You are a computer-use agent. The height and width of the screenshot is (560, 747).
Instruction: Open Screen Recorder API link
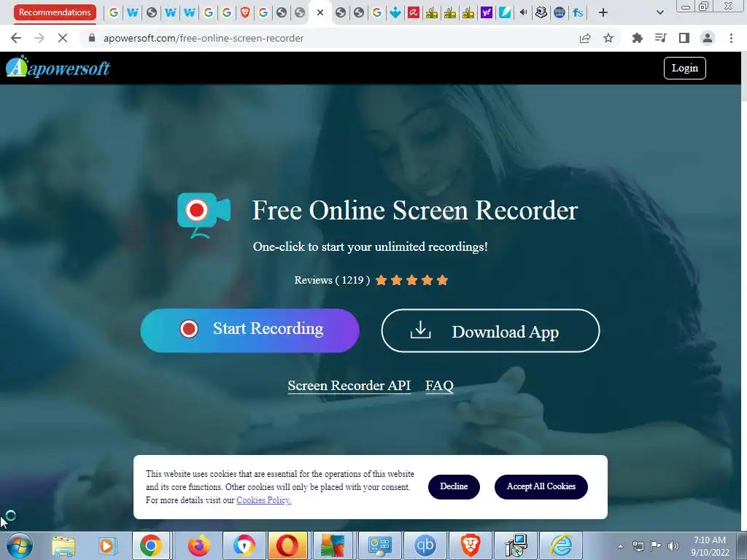pyautogui.click(x=349, y=385)
